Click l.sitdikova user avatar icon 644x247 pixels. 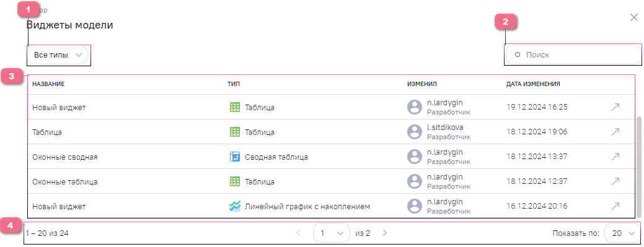pos(415,132)
